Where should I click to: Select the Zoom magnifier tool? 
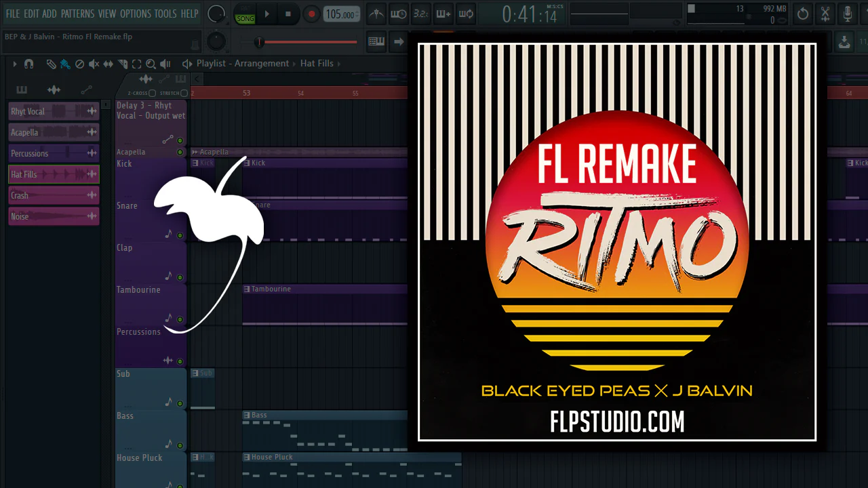(x=151, y=64)
